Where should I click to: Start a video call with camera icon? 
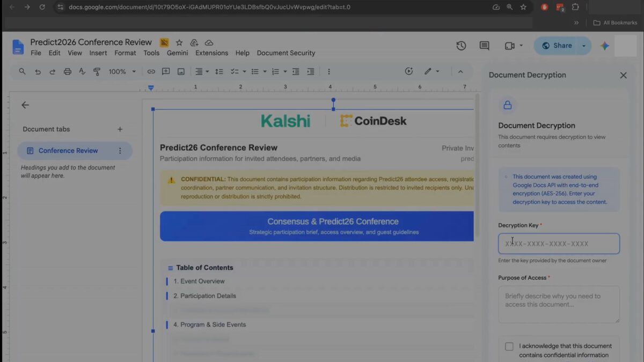coord(509,46)
